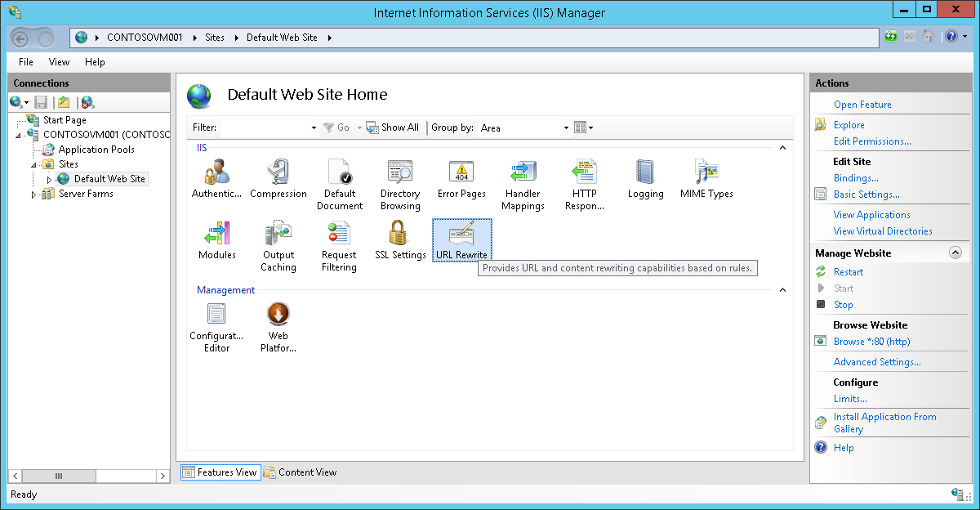Select the CONTOSOVM001 server node

tap(106, 135)
